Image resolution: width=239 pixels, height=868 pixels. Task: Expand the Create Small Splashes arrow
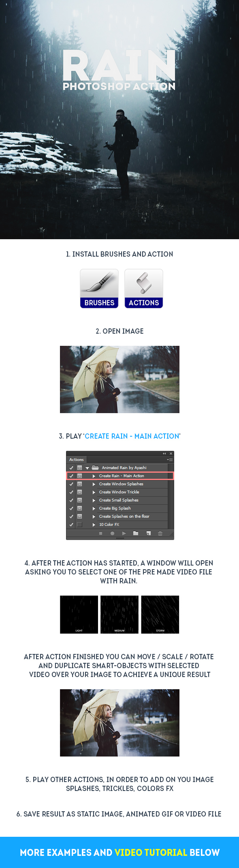(x=94, y=500)
